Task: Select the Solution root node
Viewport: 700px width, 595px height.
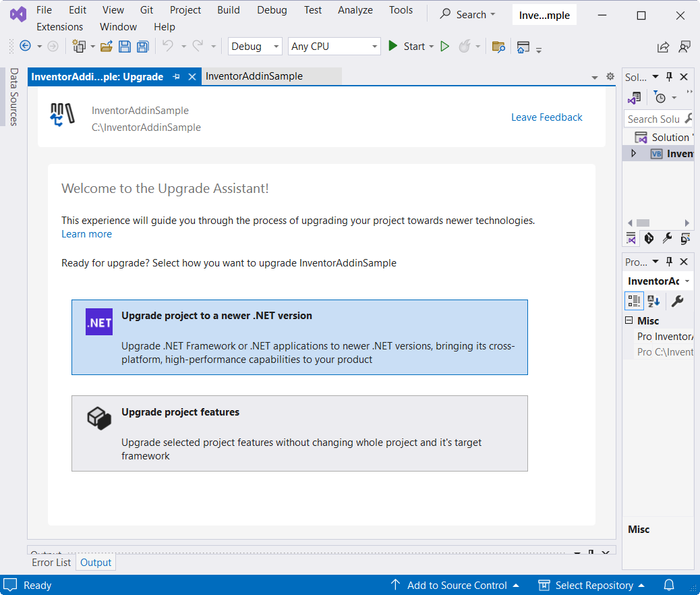Action: pyautogui.click(x=664, y=137)
